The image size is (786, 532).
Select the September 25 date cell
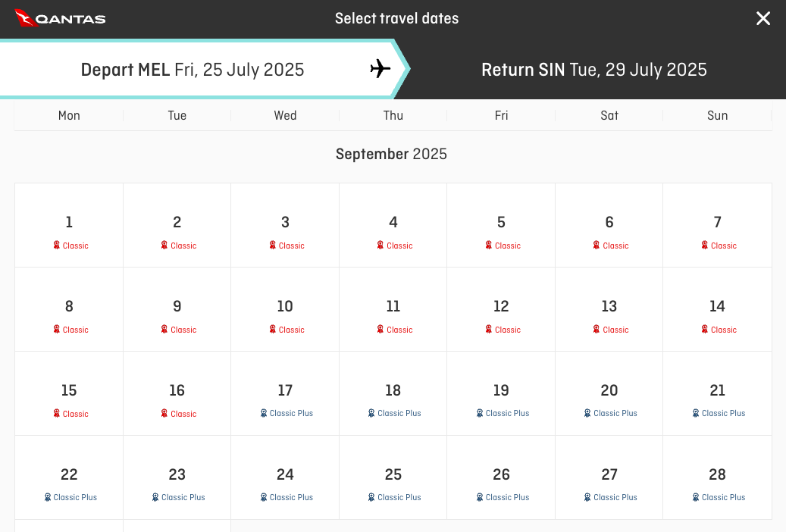point(393,477)
